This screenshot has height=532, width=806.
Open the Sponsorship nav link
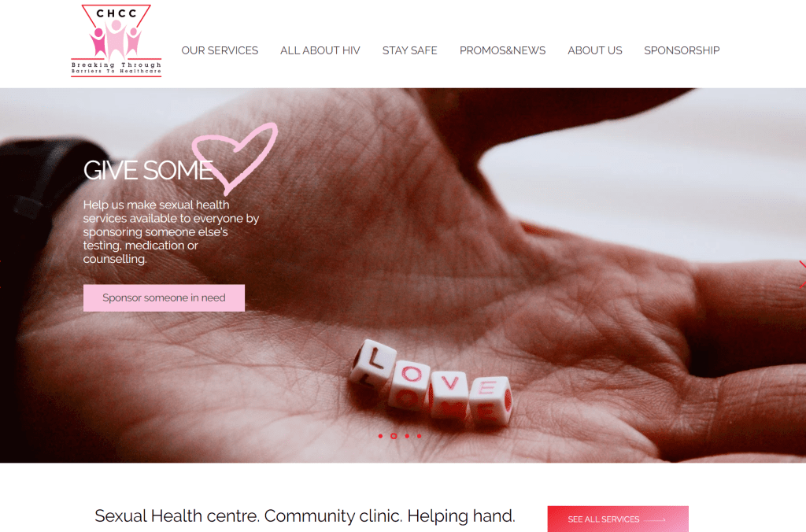pos(682,50)
